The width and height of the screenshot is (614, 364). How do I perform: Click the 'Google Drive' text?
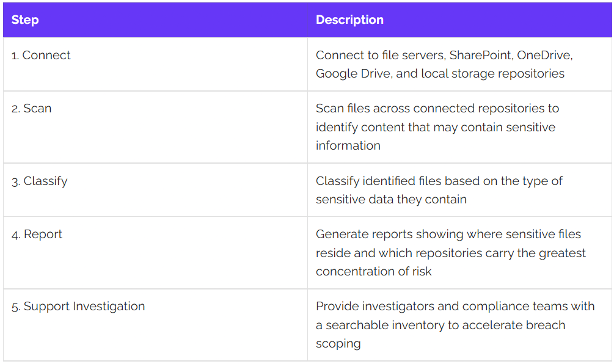pyautogui.click(x=354, y=73)
